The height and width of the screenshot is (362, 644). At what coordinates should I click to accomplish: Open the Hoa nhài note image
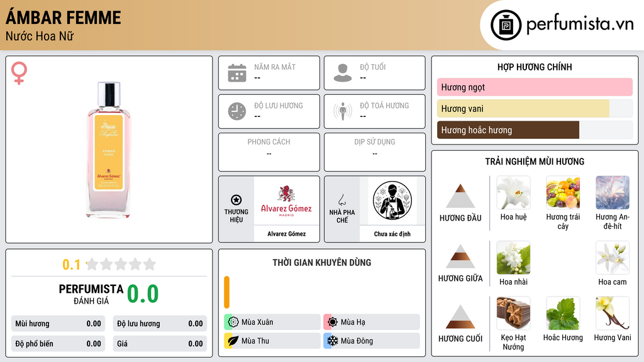(513, 258)
